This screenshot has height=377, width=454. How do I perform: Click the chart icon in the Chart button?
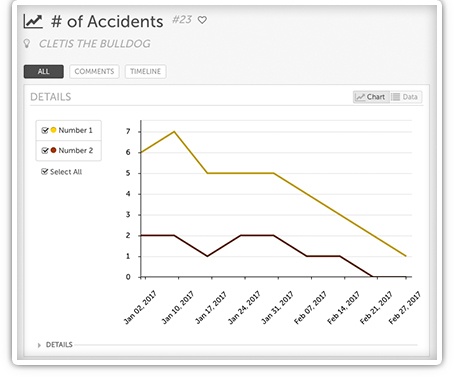click(360, 97)
